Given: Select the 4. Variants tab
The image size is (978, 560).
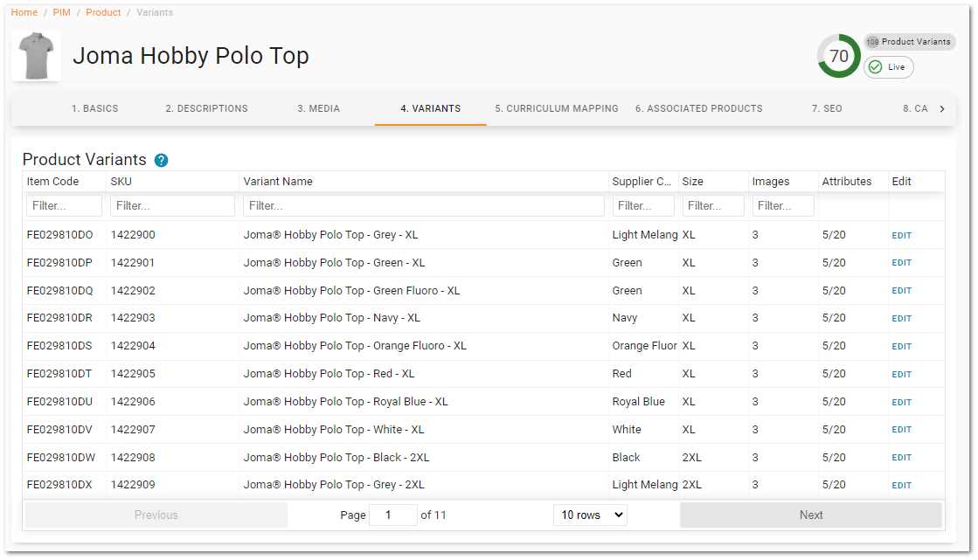Looking at the screenshot, I should coord(430,108).
